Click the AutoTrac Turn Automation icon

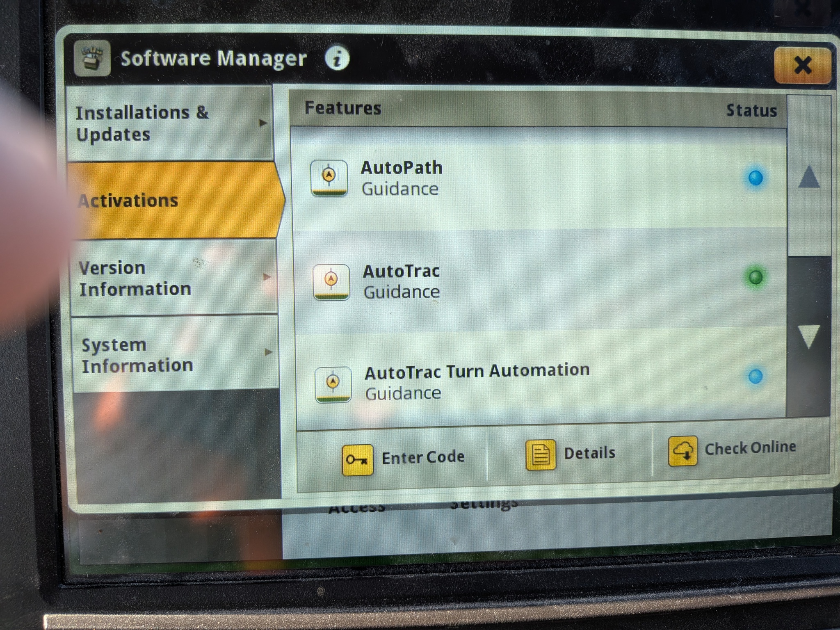click(333, 384)
